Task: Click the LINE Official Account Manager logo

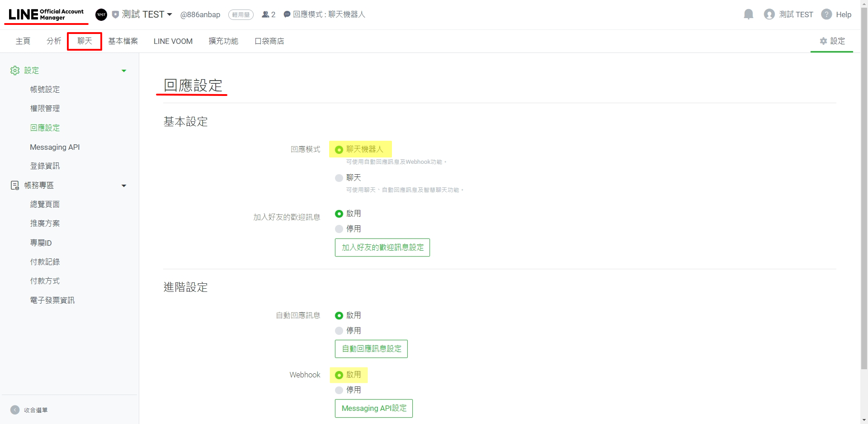Action: tap(46, 14)
